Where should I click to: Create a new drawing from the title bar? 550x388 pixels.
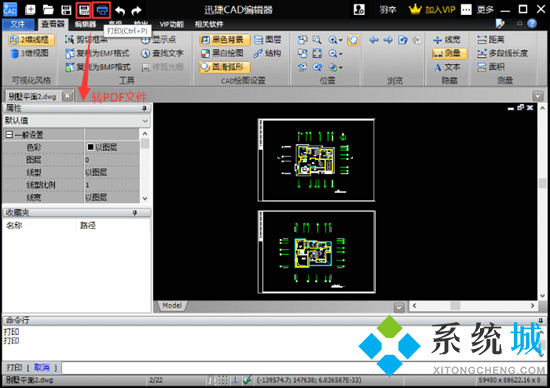click(x=30, y=9)
